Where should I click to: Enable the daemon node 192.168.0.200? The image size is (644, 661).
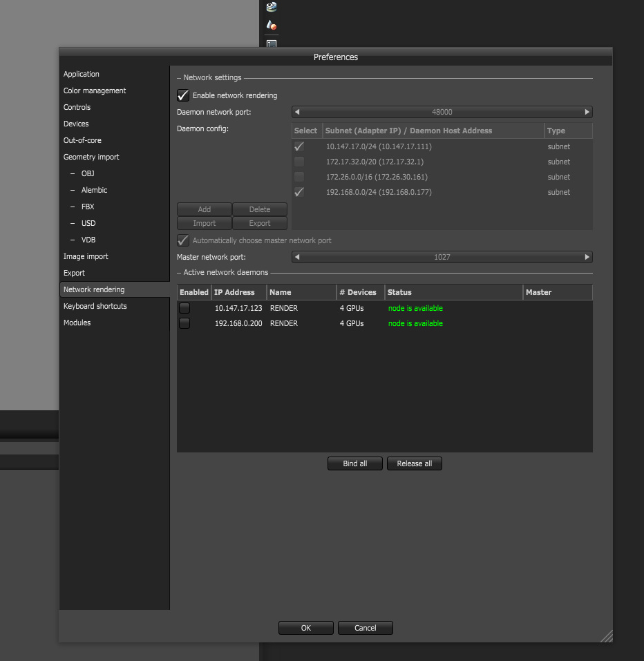click(x=184, y=323)
